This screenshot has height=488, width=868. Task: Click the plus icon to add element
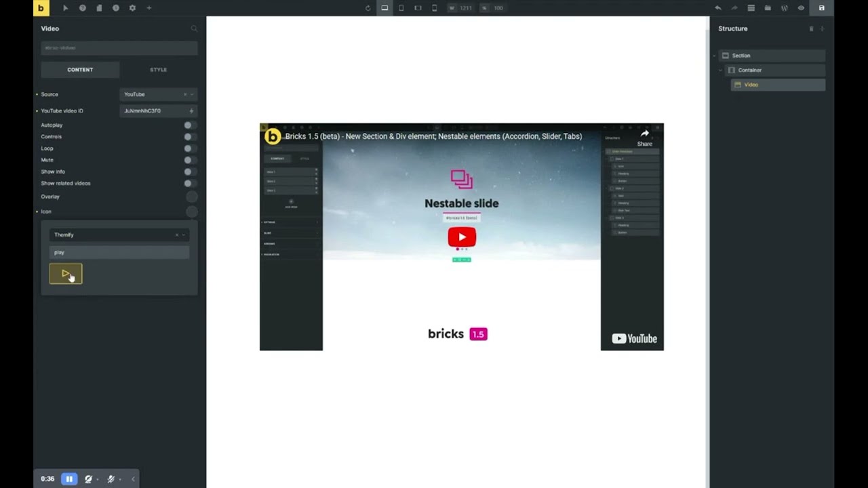[x=149, y=8]
